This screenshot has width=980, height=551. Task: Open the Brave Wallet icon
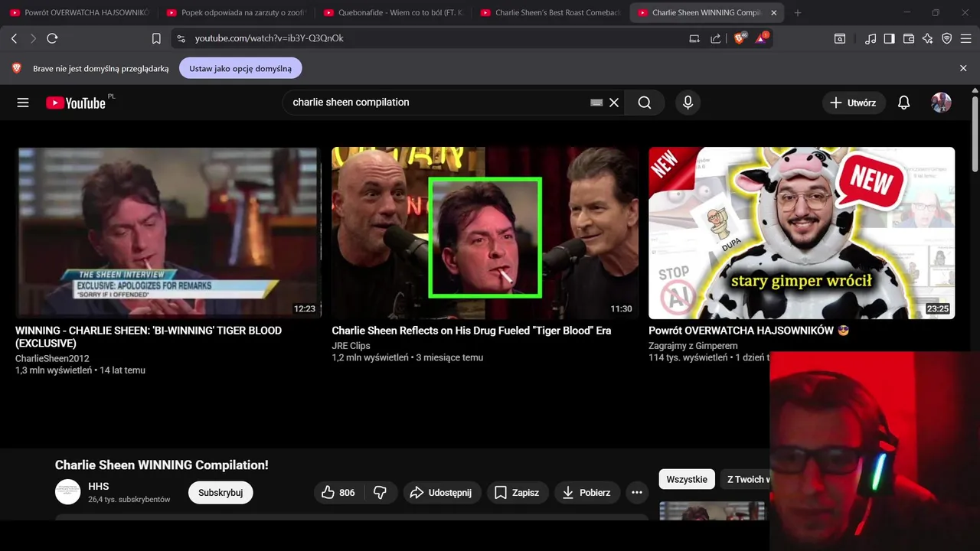(x=909, y=38)
